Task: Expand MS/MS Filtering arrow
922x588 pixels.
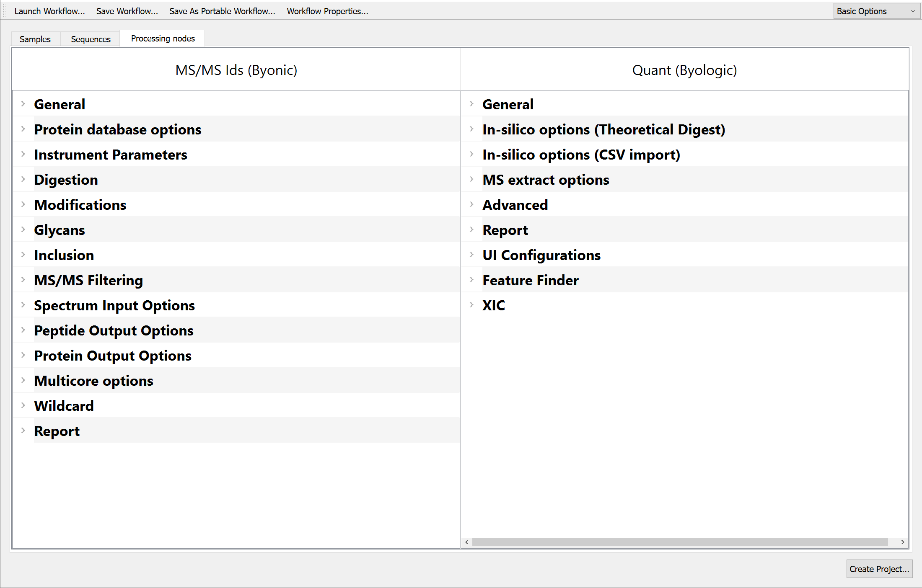Action: (x=23, y=280)
